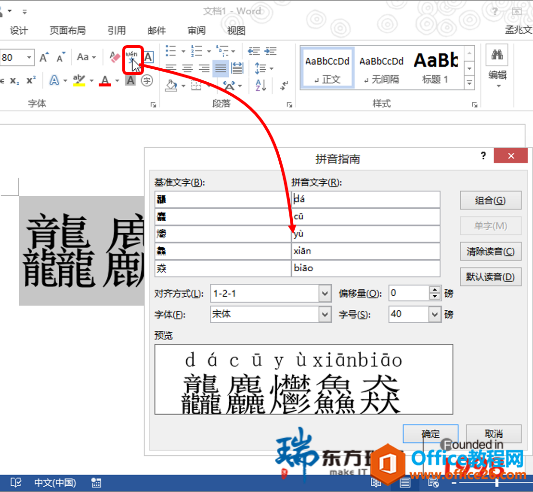Click the Multilevel List icon
The image size is (533, 492).
pyautogui.click(x=222, y=51)
